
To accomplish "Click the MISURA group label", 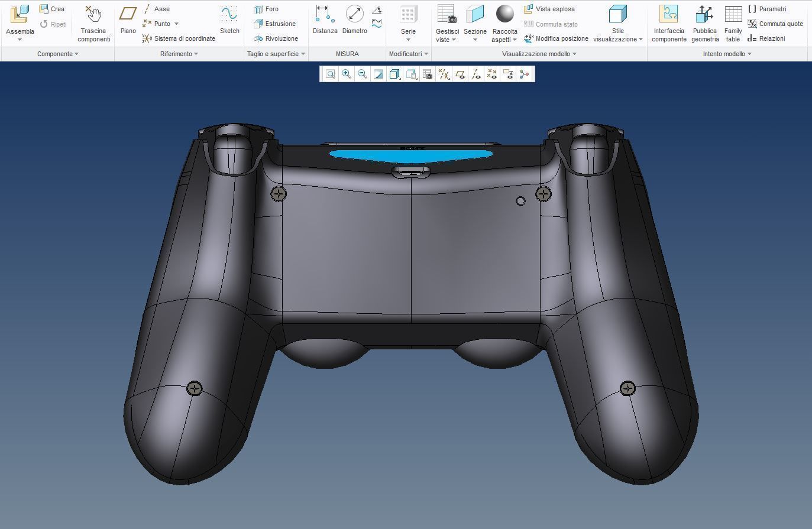I will 347,54.
